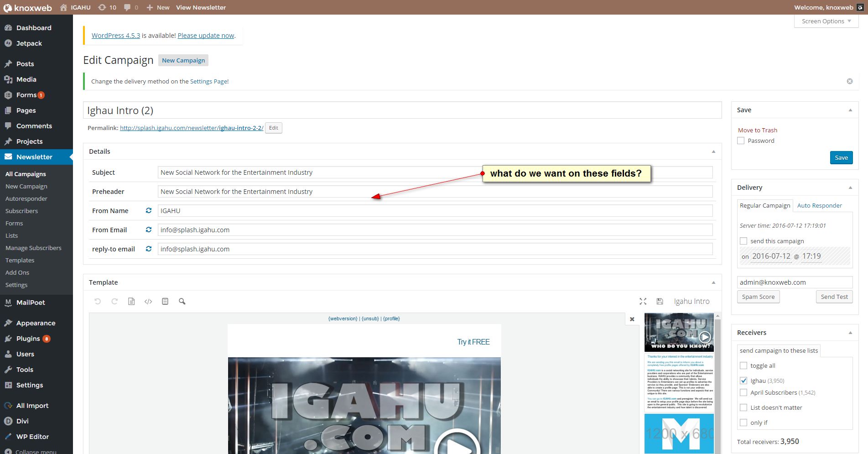The image size is (868, 454).
Task: Open the comments bubble in admin bar
Action: (131, 7)
